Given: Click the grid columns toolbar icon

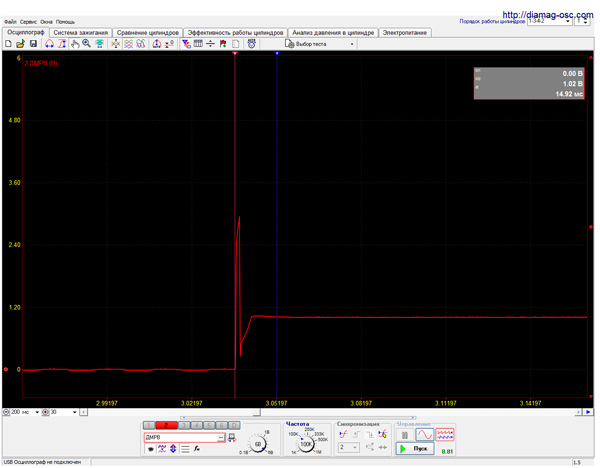Looking at the screenshot, I should point(198,44).
